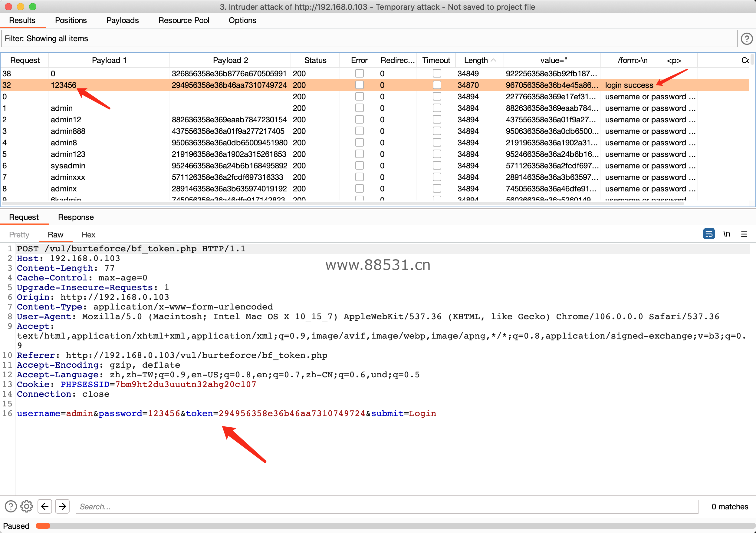This screenshot has width=756, height=533.
Task: Click Length value 34870 in highlighted row
Action: (x=468, y=85)
